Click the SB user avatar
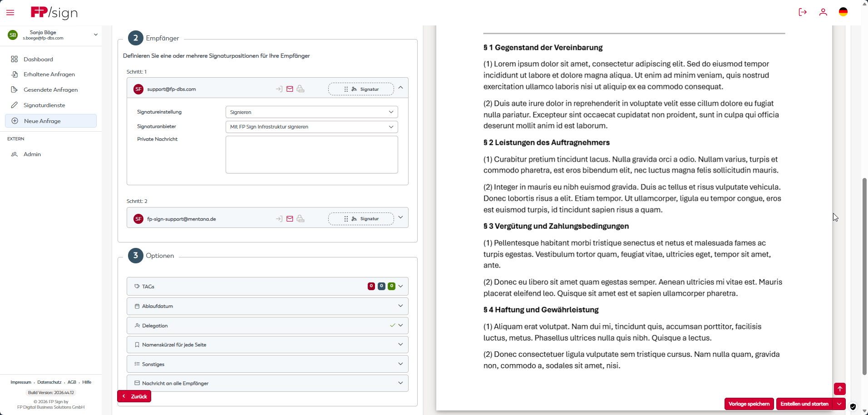The height and width of the screenshot is (415, 868). (x=13, y=35)
